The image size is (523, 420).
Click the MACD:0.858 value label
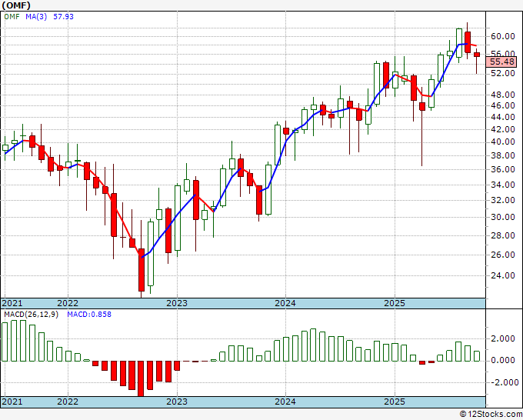click(89, 315)
